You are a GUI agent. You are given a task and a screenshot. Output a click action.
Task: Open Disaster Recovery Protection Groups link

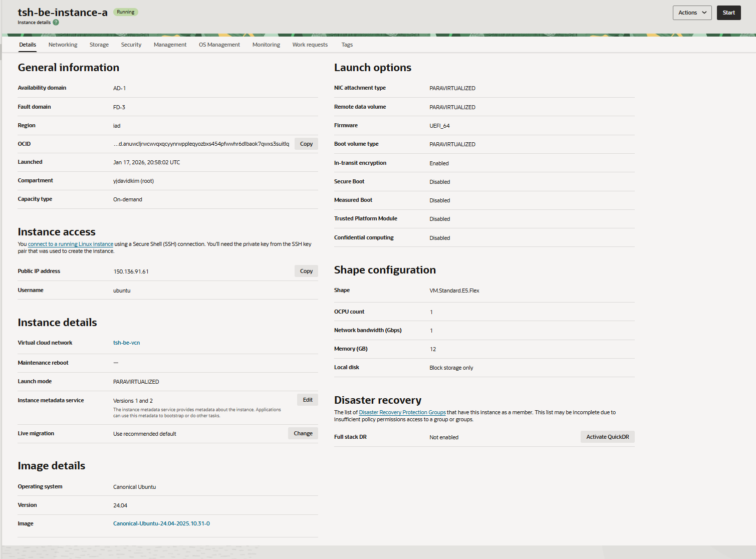tap(402, 413)
